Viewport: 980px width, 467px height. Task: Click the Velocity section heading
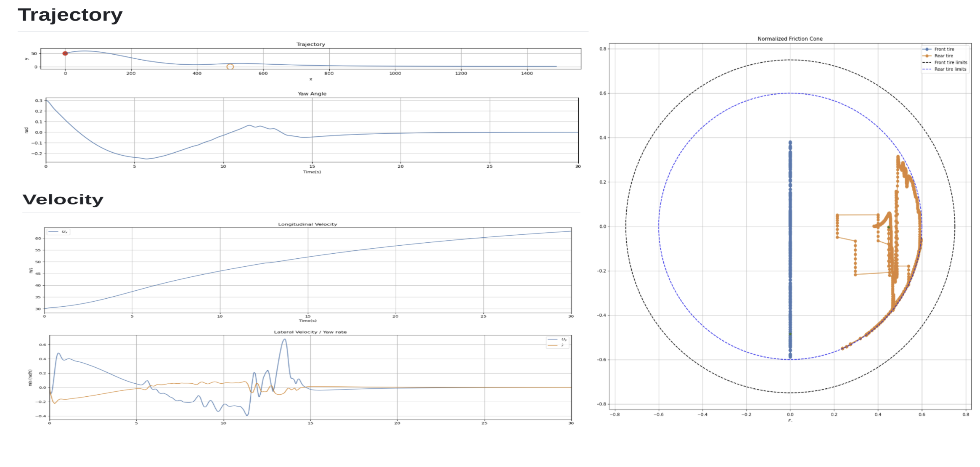point(62,199)
